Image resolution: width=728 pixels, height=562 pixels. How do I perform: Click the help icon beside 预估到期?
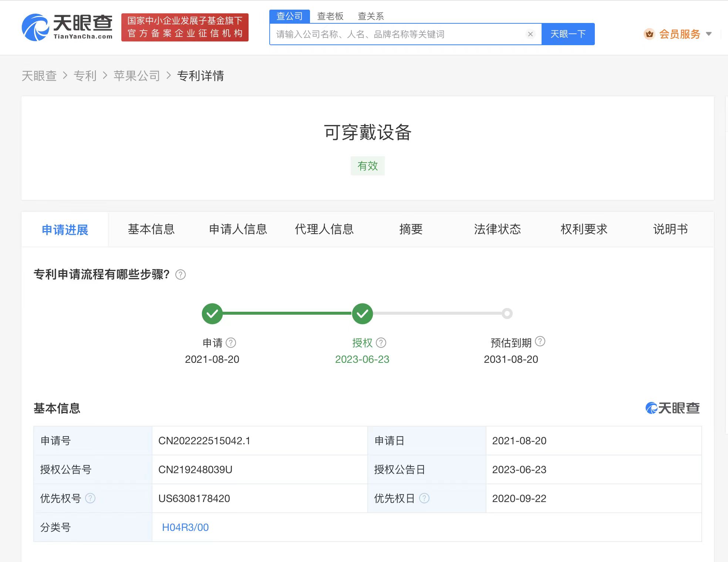[540, 341]
